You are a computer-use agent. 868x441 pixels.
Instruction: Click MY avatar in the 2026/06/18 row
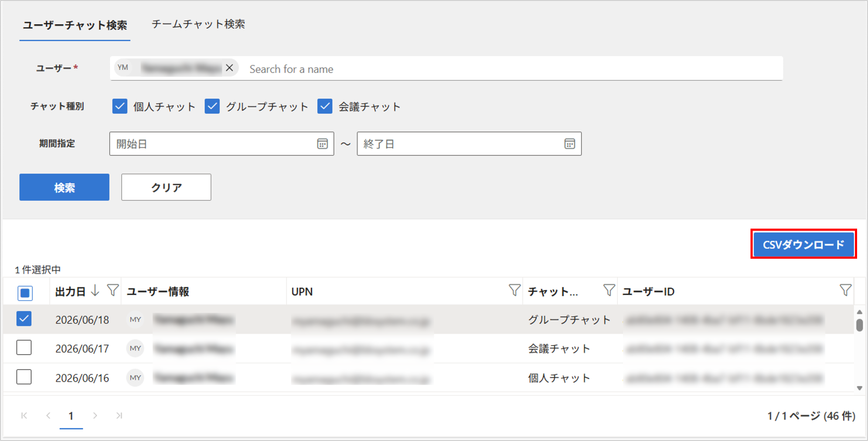click(x=135, y=320)
